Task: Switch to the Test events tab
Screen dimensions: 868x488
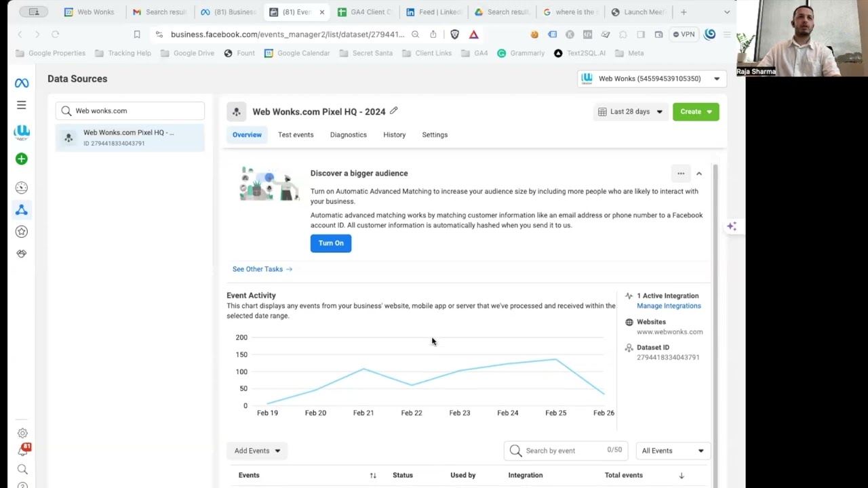Action: (296, 135)
